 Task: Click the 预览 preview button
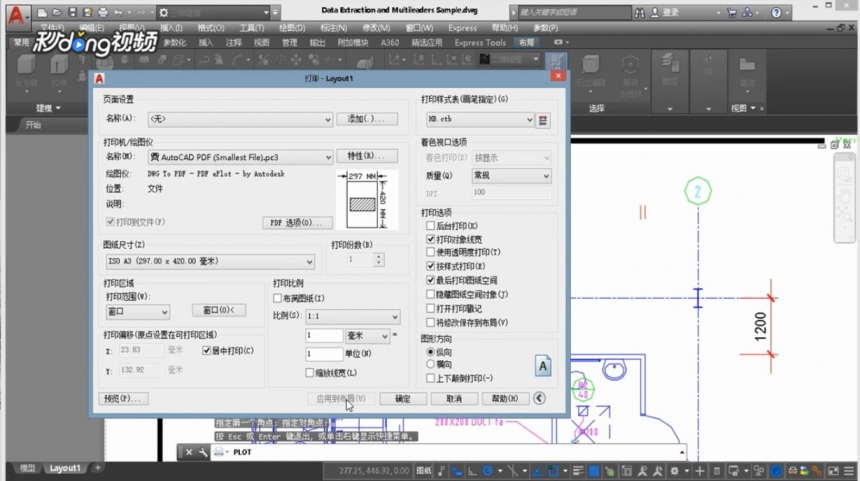pyautogui.click(x=123, y=399)
